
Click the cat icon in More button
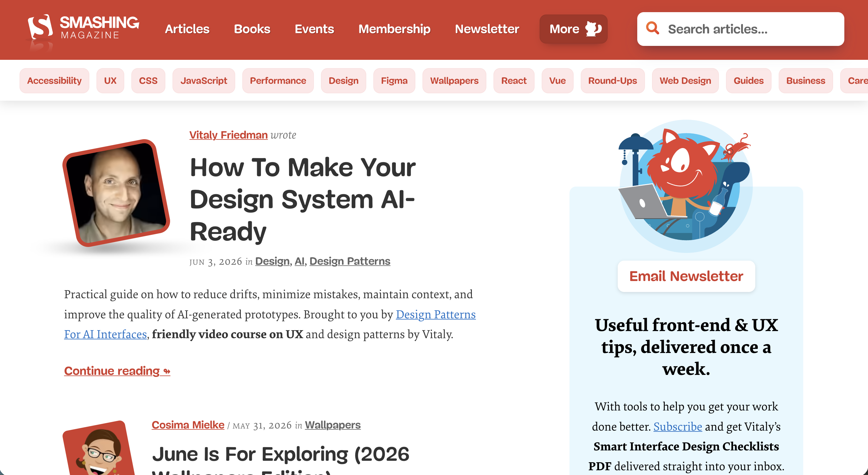(593, 29)
